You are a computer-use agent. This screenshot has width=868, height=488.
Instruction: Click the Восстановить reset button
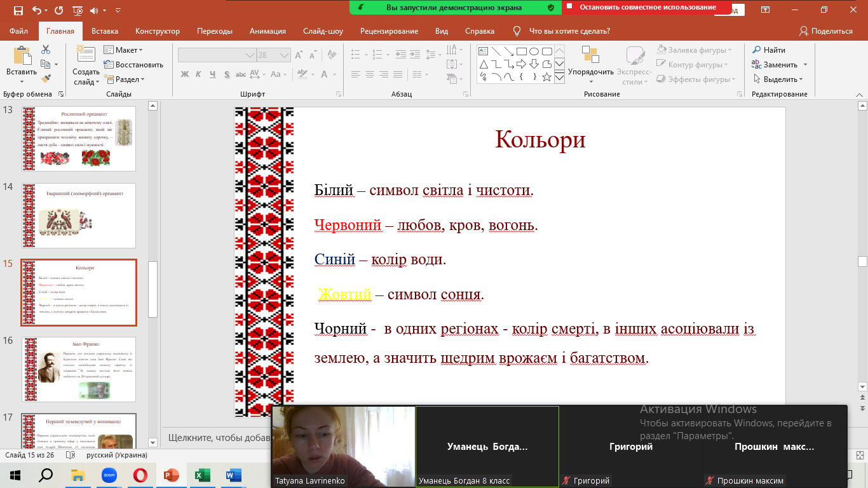pos(133,65)
